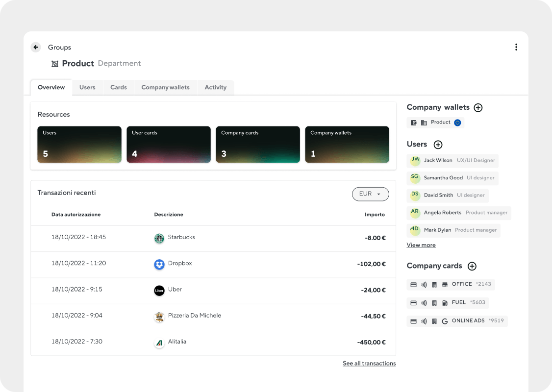Open the Users resource card showing 5
This screenshot has width=552, height=392.
pyautogui.click(x=79, y=145)
